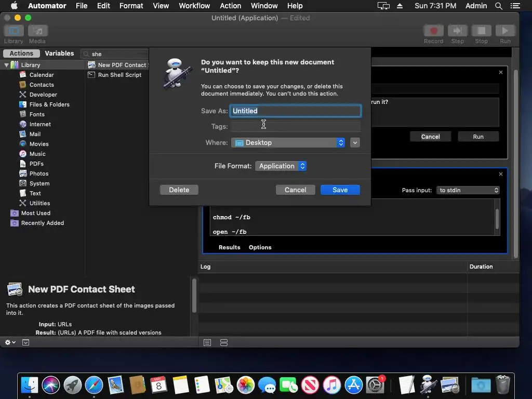Image resolution: width=532 pixels, height=399 pixels.
Task: Select the Movies library category
Action: tap(39, 143)
